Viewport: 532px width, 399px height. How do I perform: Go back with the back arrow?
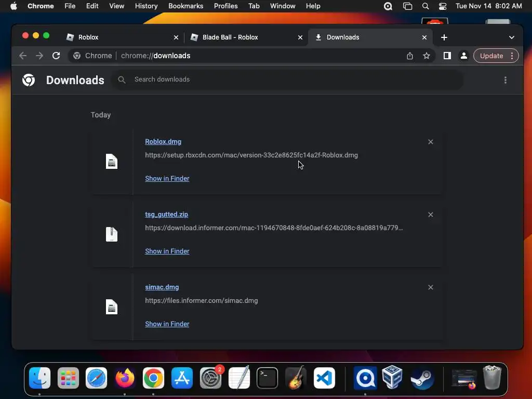[23, 56]
